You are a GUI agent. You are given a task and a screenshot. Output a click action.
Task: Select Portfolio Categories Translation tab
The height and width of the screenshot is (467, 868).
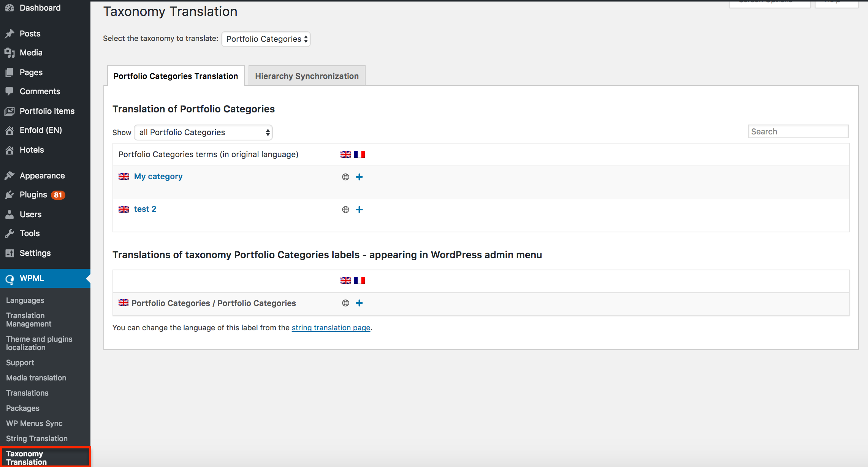tap(176, 76)
